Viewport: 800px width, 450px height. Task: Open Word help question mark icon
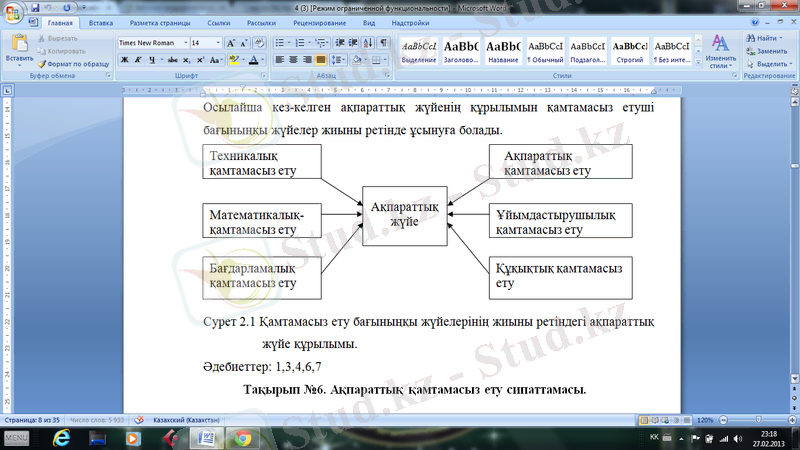pos(791,20)
